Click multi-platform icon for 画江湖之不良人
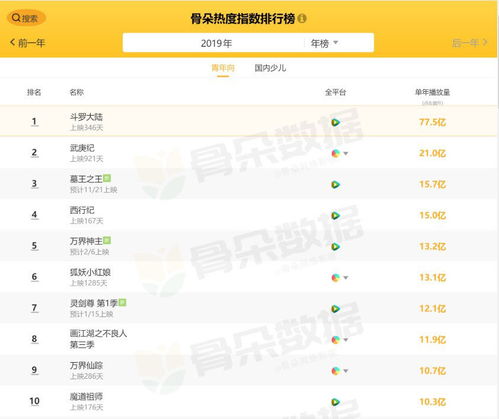Screen dimensions: 499x419 click(x=336, y=340)
